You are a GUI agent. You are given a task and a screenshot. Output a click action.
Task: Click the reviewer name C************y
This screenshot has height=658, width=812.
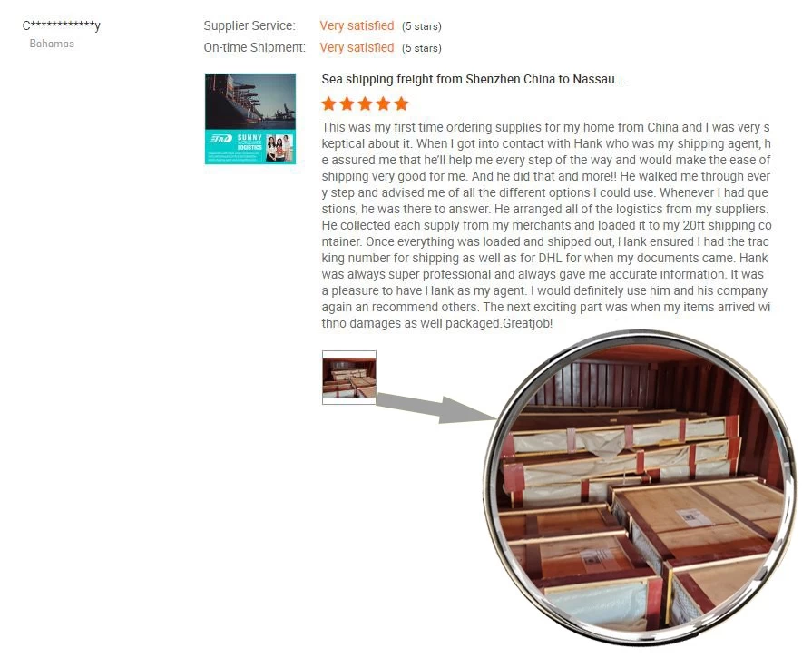[x=62, y=25]
